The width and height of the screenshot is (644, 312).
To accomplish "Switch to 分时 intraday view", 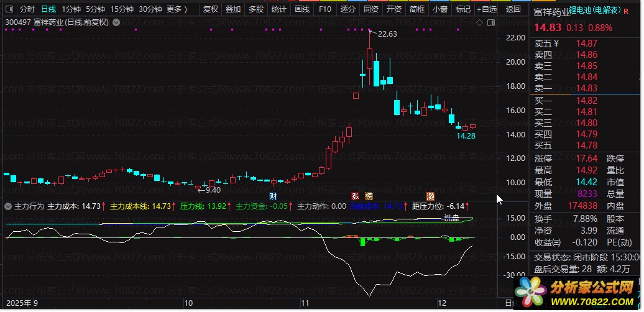I will (27, 9).
